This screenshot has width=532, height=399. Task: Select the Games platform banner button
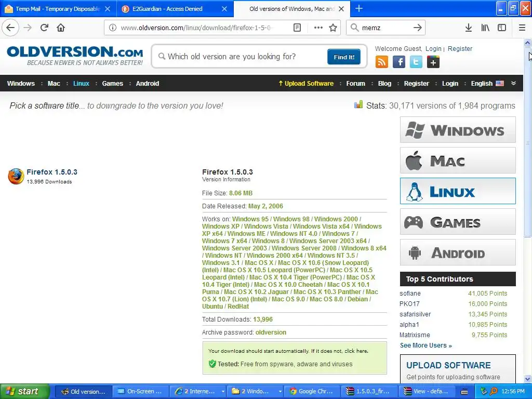pyautogui.click(x=458, y=221)
